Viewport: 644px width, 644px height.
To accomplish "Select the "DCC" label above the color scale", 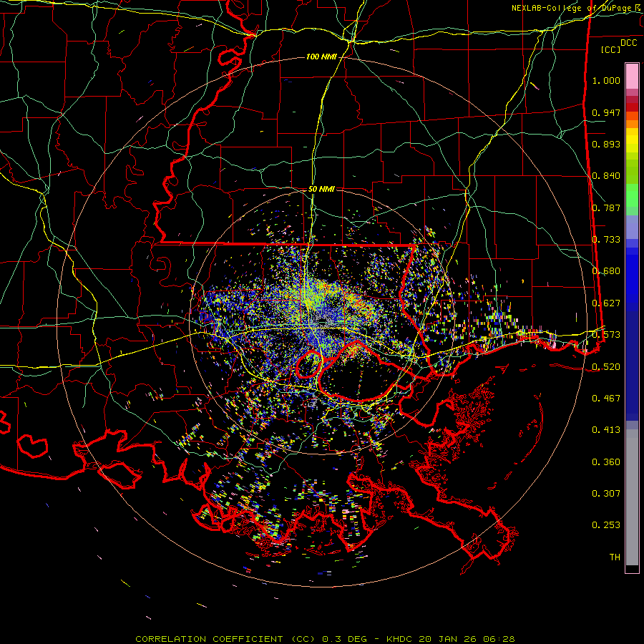I will pyautogui.click(x=629, y=43).
